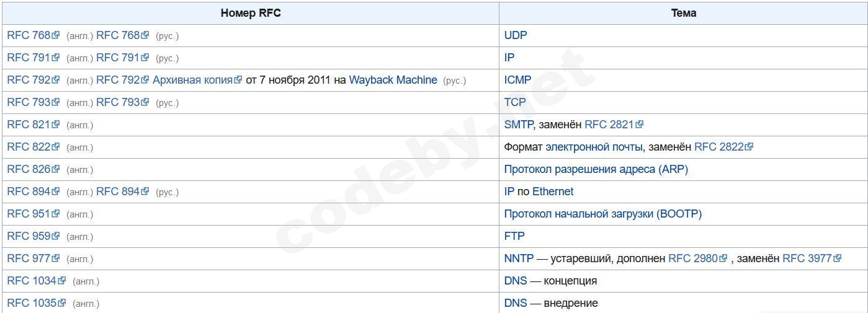Open the UDP topic link
The width and height of the screenshot is (868, 313).
[516, 35]
